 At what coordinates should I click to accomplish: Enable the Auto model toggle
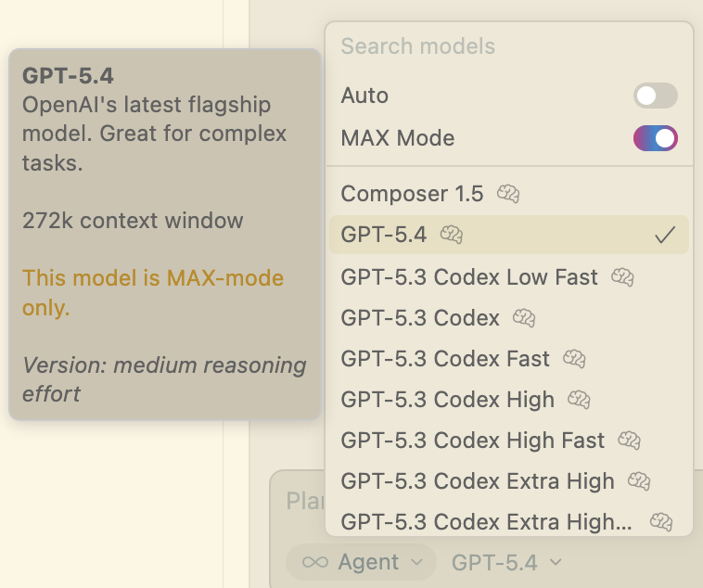pyautogui.click(x=655, y=96)
